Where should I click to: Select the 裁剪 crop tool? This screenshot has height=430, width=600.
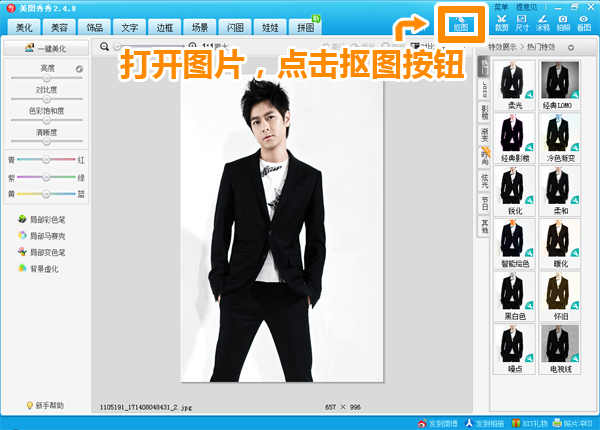pyautogui.click(x=502, y=23)
